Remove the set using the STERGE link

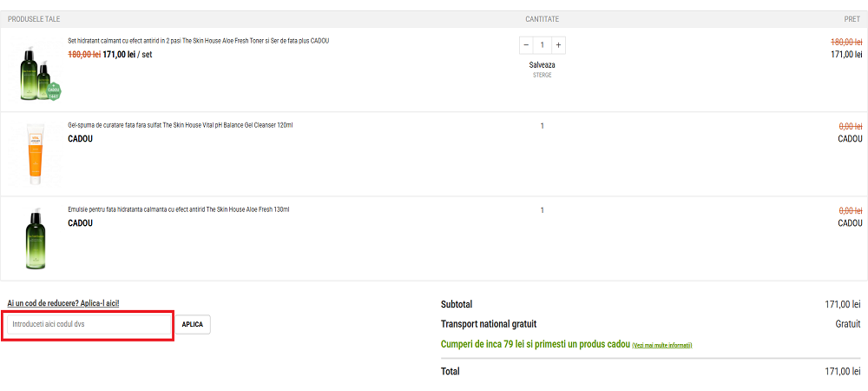542,76
